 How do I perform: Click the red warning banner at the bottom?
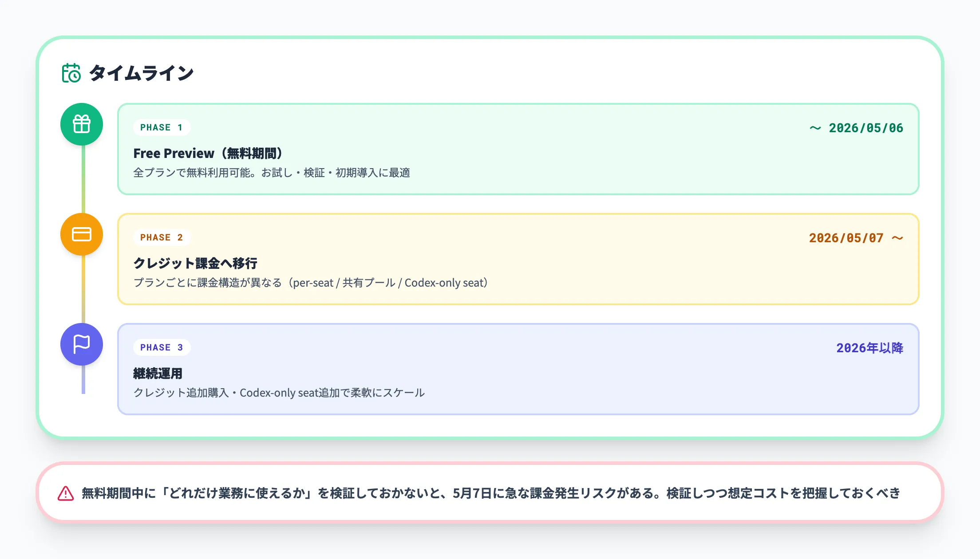(490, 492)
